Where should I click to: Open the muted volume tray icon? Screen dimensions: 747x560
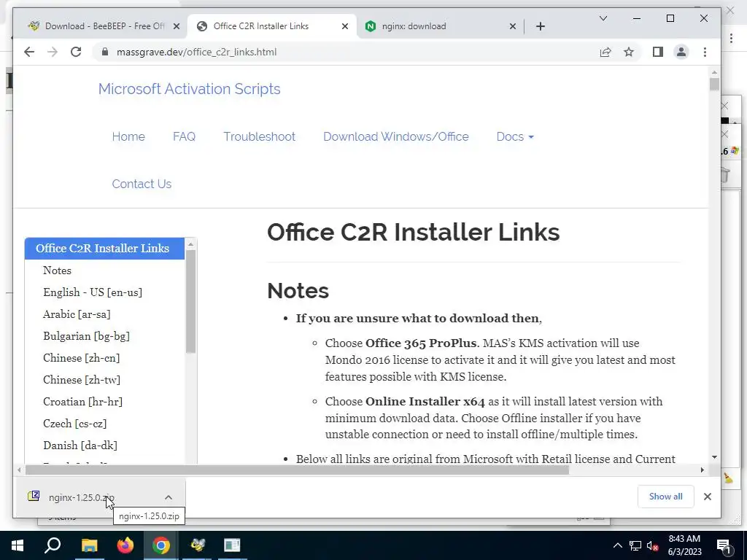click(x=653, y=545)
